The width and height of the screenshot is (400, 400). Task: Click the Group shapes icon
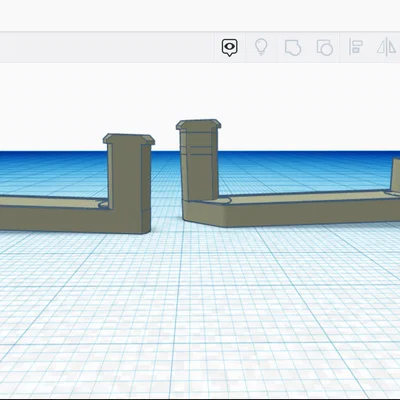[293, 47]
